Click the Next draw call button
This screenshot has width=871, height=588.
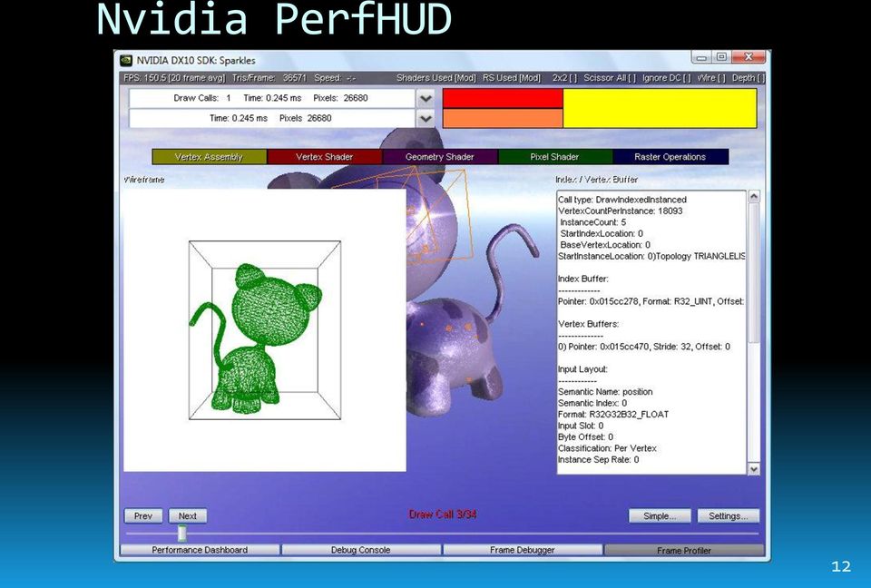click(188, 515)
